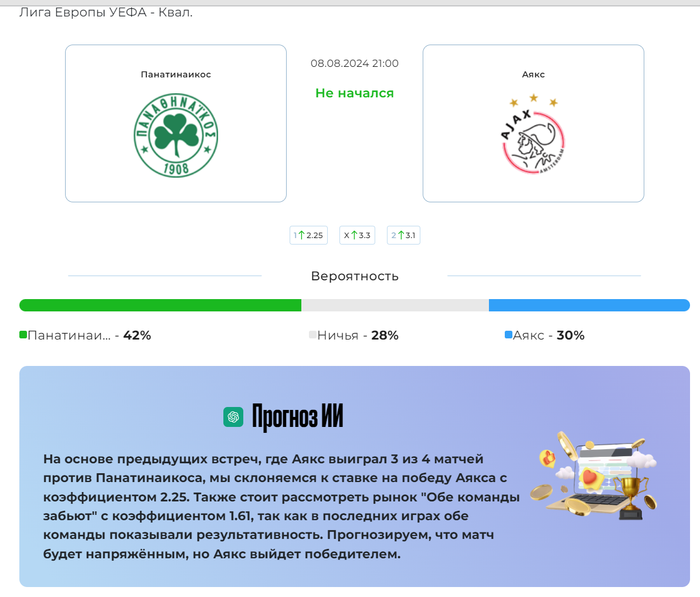Click the Прогноз ИИ heading

tap(297, 417)
